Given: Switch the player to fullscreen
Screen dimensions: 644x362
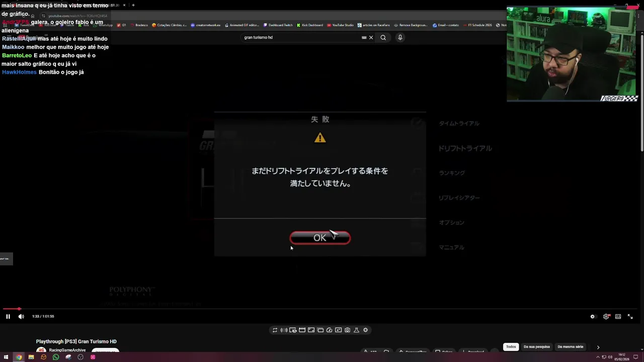Looking at the screenshot, I should [x=630, y=316].
